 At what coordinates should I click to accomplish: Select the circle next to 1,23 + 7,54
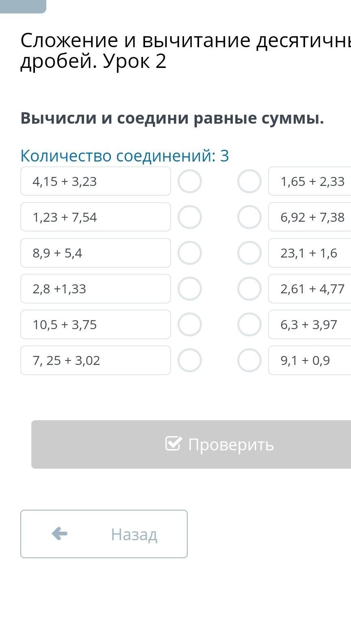[x=190, y=217]
